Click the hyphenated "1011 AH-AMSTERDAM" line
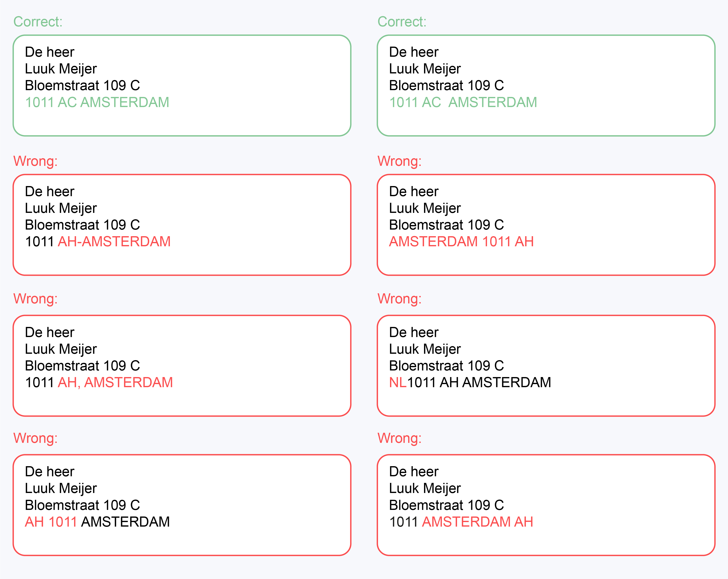This screenshot has height=579, width=728. coord(98,242)
